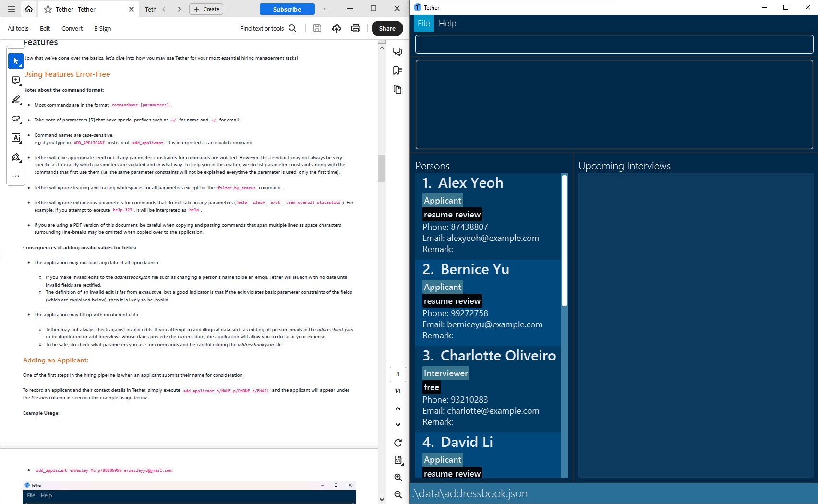Click the Tether command input box
Screen dimensions: 818x504
(614, 44)
